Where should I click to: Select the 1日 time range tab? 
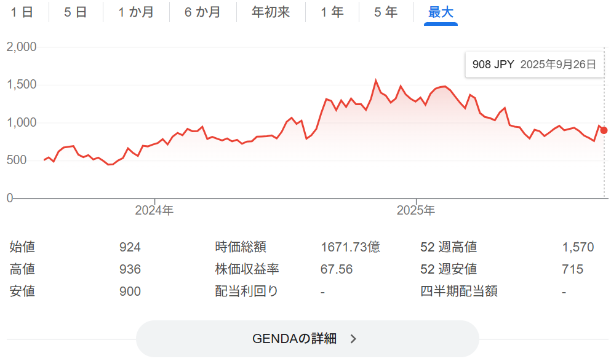[x=22, y=12]
